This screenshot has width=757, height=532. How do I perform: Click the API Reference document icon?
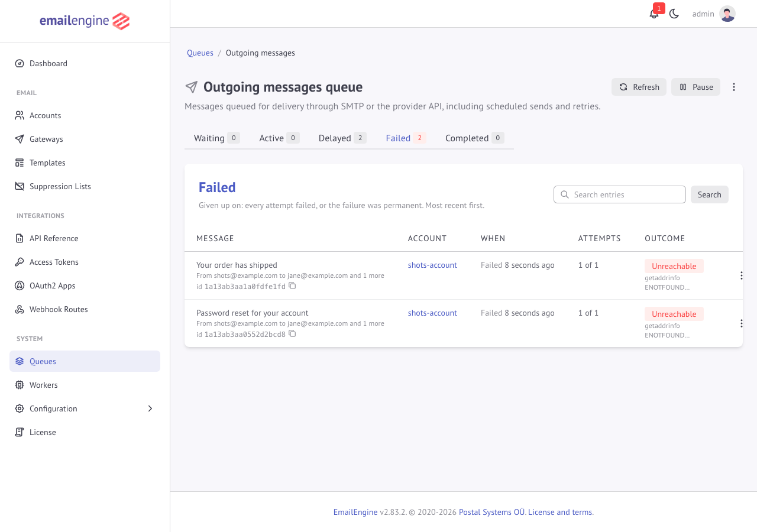click(x=20, y=238)
